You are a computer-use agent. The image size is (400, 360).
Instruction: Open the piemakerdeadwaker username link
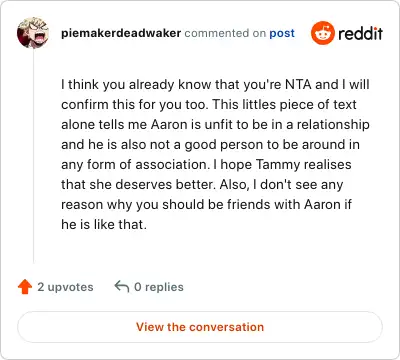(x=121, y=33)
